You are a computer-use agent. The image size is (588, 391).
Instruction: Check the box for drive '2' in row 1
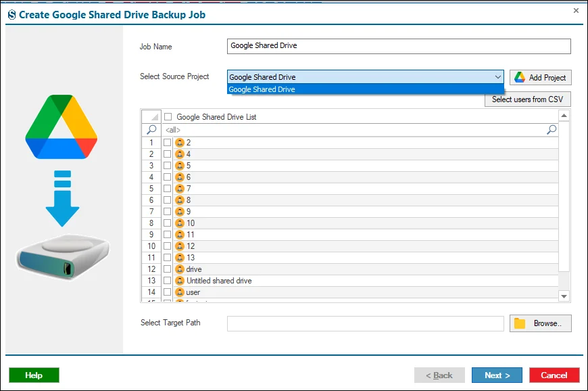[167, 143]
